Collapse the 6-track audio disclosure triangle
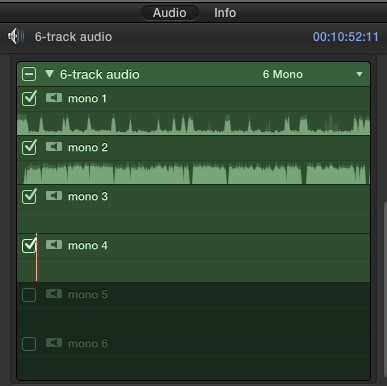 click(49, 74)
